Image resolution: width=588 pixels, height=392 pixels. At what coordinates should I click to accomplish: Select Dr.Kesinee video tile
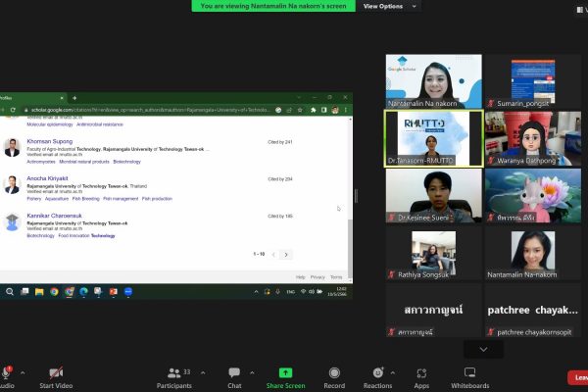pos(434,195)
